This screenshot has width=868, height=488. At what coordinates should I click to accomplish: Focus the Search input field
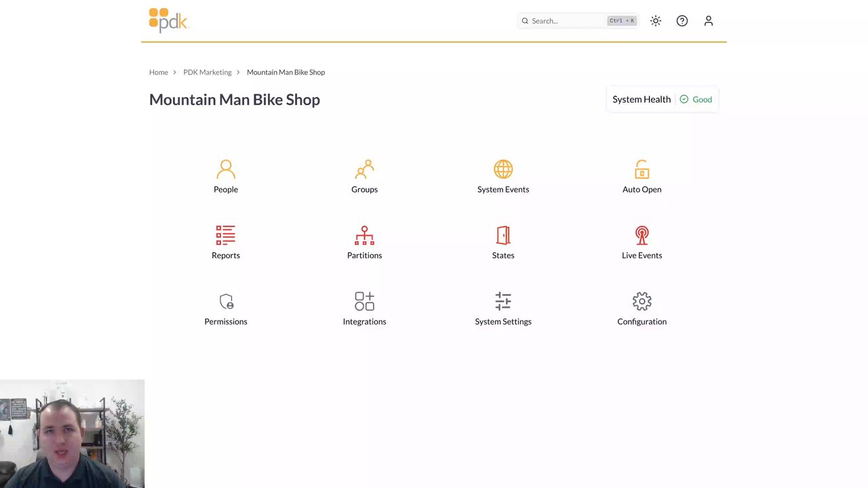click(578, 21)
